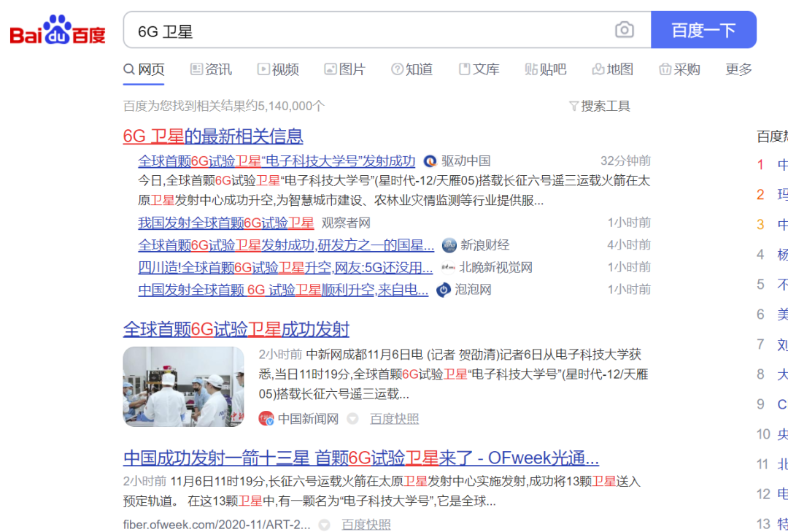Viewport: 788px width, 532px height.
Task: Open image search via camera icon
Action: coord(624,30)
